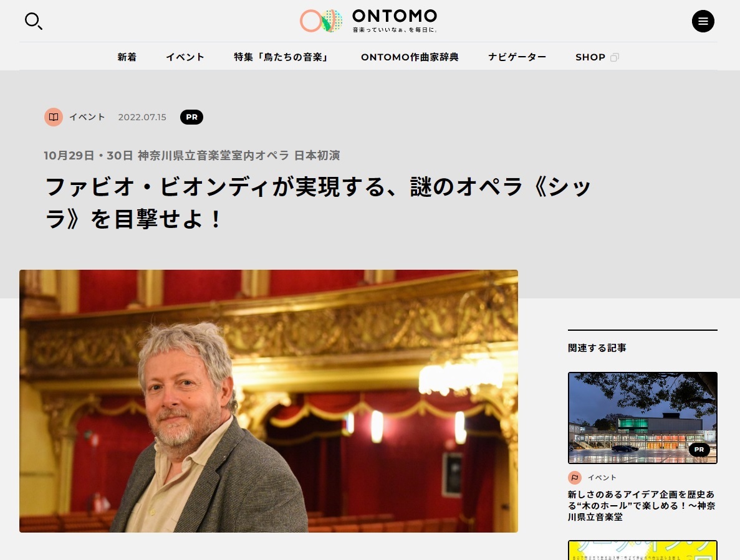Select ナビゲーター navigation item

coord(517,57)
